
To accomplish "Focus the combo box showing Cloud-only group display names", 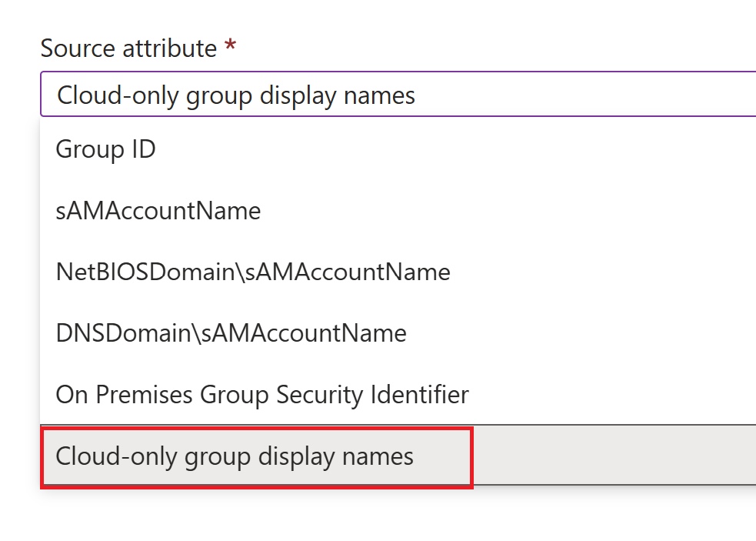I will click(398, 95).
